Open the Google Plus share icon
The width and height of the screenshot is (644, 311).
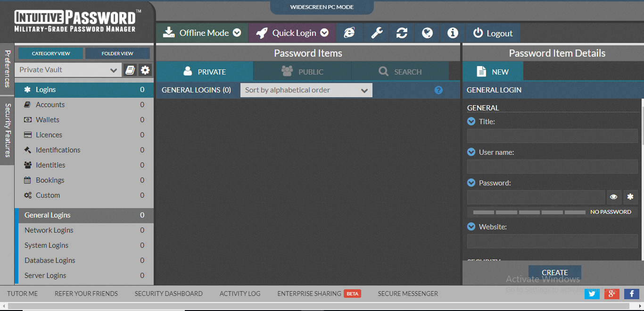tap(611, 294)
